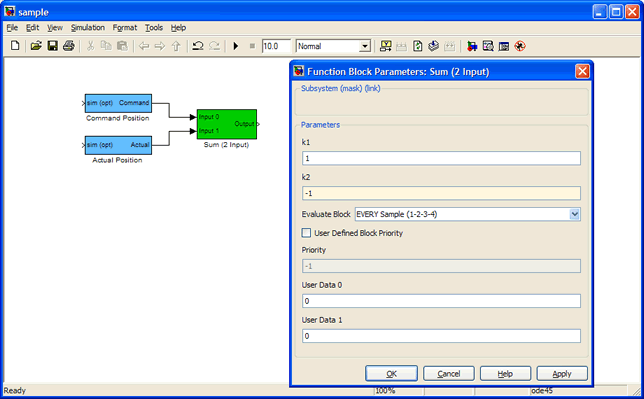Open the Format menu

(125, 28)
